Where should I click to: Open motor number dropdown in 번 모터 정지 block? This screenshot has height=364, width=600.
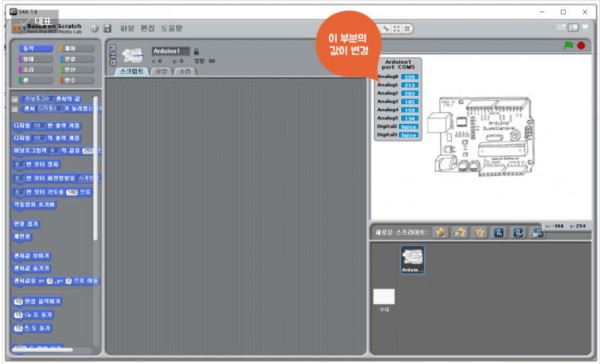tap(19, 165)
